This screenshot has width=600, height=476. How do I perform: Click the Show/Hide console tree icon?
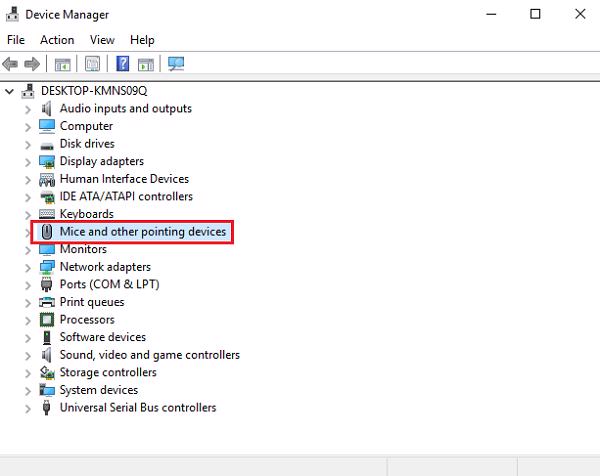click(62, 65)
